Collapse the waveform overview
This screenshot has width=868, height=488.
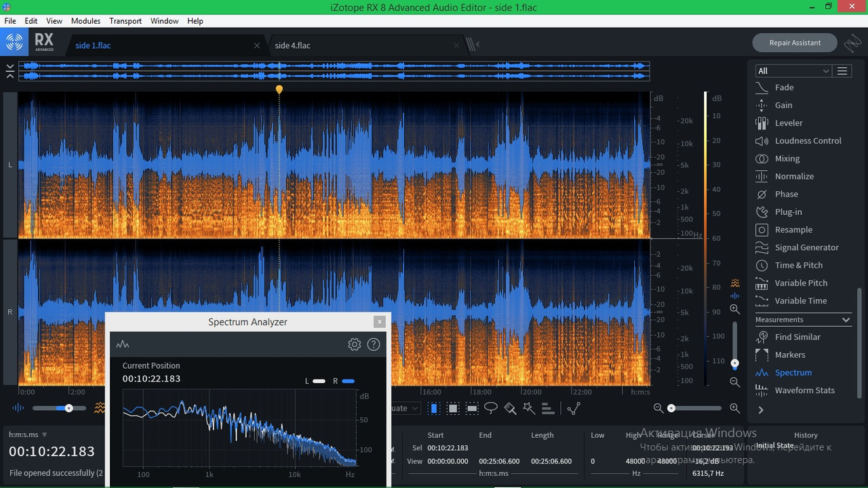(x=10, y=70)
